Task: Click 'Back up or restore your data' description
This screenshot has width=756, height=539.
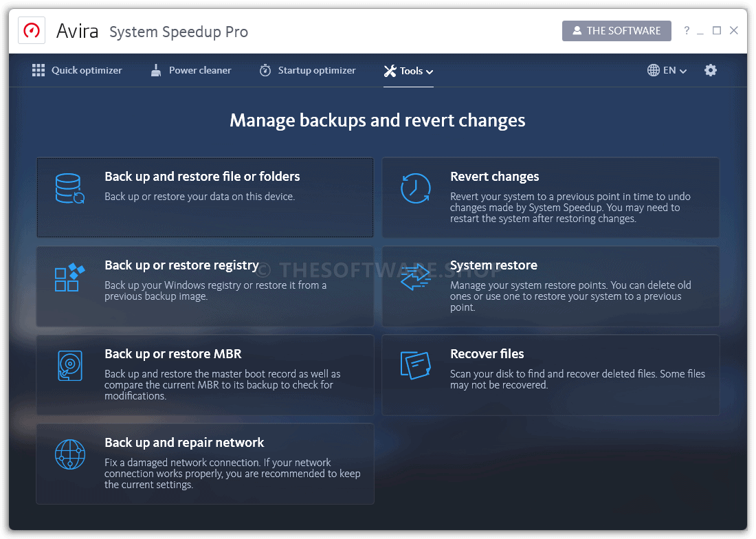Action: tap(199, 197)
